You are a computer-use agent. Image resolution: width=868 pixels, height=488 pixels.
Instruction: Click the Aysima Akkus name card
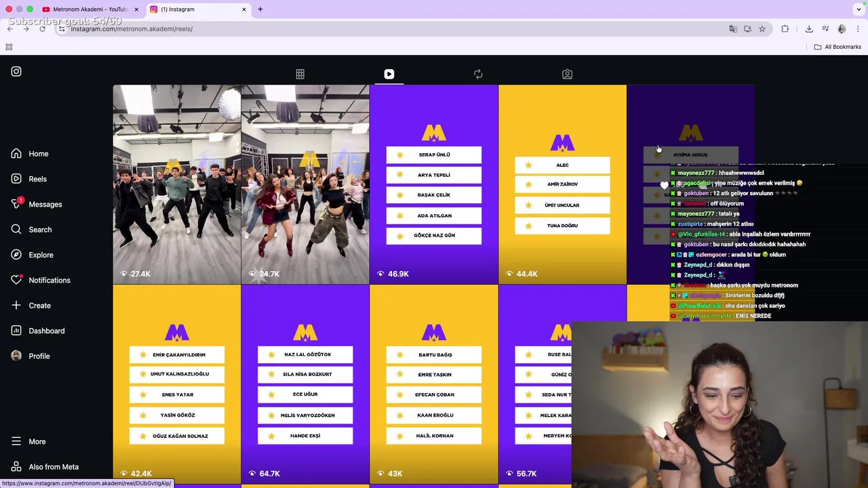click(691, 155)
